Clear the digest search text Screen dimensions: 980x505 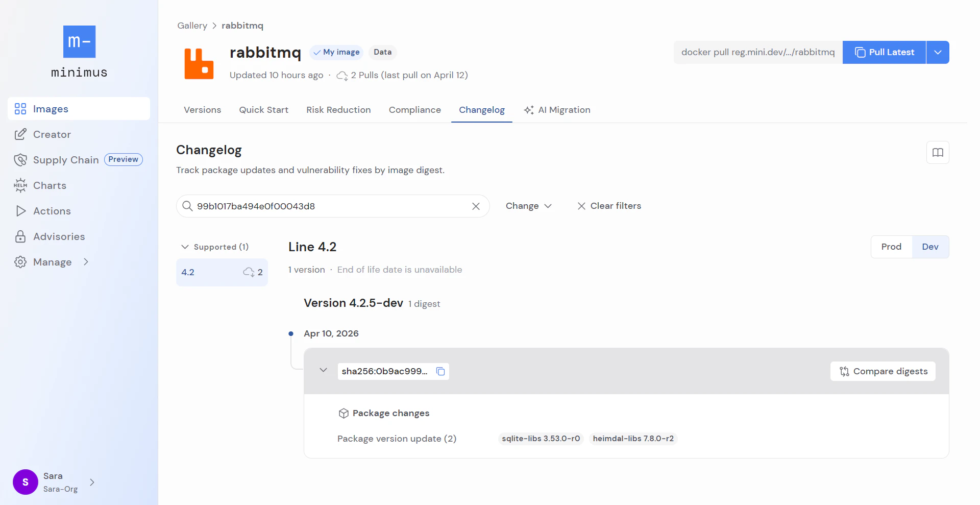pos(476,206)
